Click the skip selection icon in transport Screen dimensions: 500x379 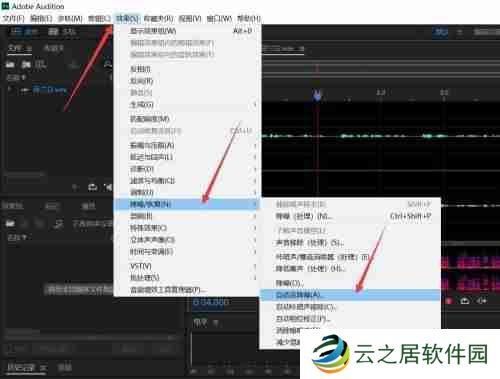pyautogui.click(x=481, y=301)
